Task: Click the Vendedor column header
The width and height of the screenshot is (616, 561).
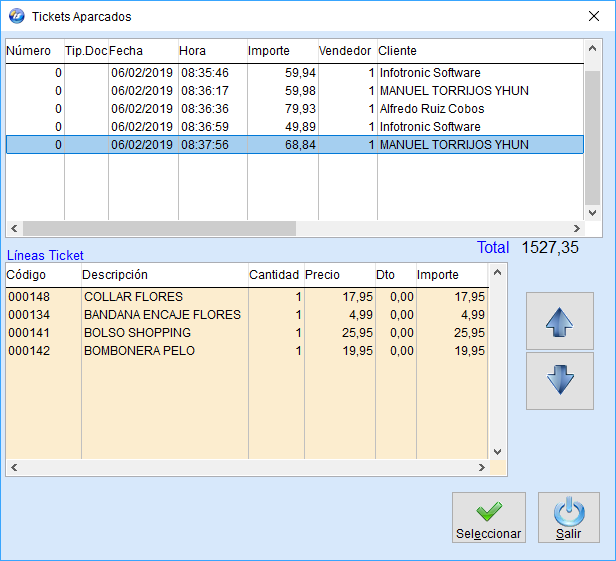Action: pyautogui.click(x=348, y=51)
